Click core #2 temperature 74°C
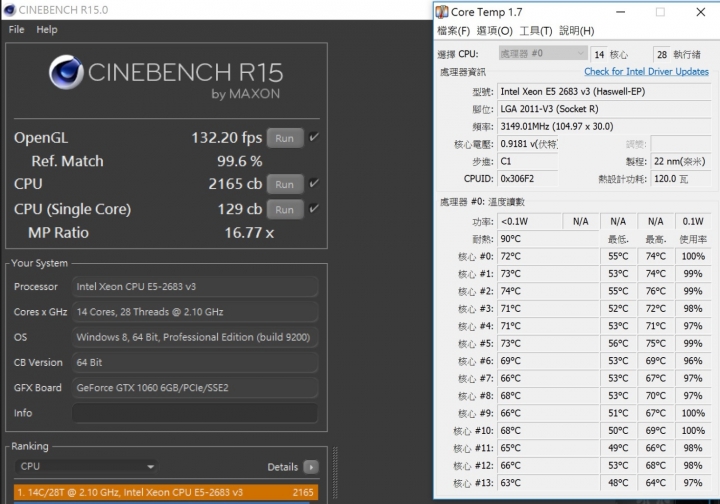 (548, 291)
